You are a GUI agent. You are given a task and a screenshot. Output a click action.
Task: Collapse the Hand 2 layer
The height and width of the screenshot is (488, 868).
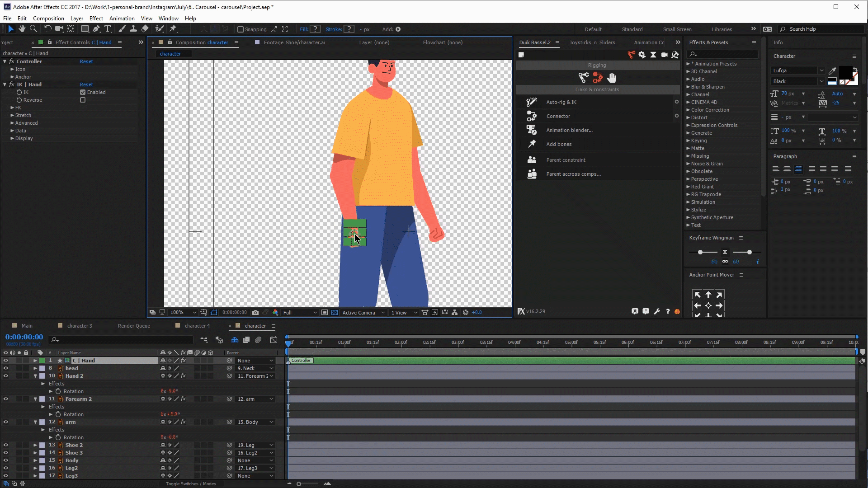(35, 376)
